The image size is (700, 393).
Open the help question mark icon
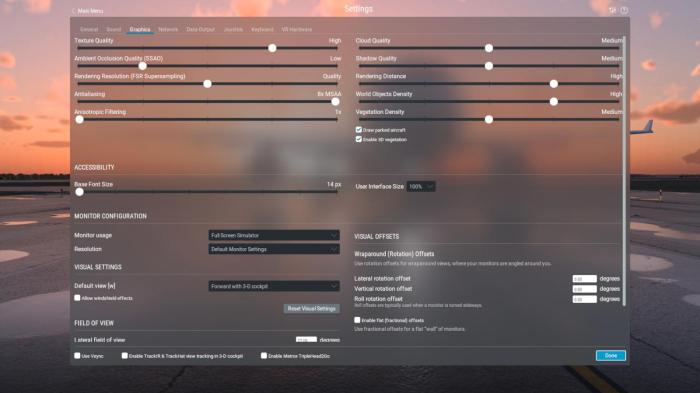(x=624, y=10)
